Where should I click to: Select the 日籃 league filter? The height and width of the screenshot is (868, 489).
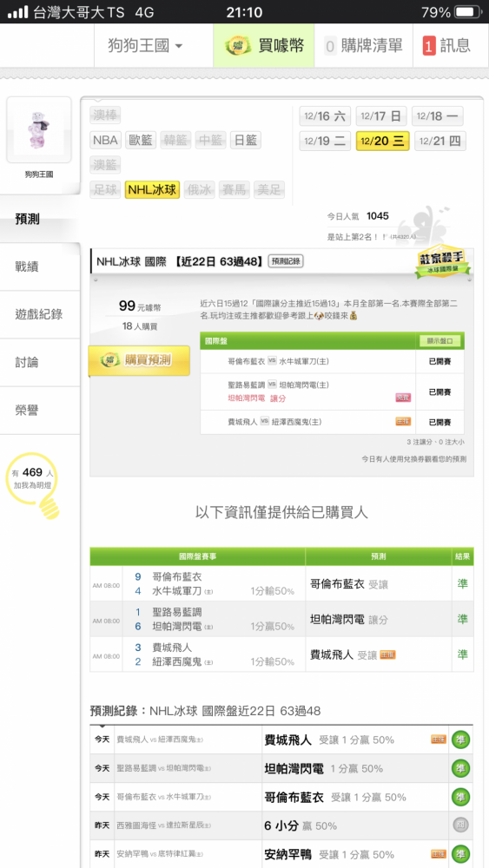pos(245,140)
